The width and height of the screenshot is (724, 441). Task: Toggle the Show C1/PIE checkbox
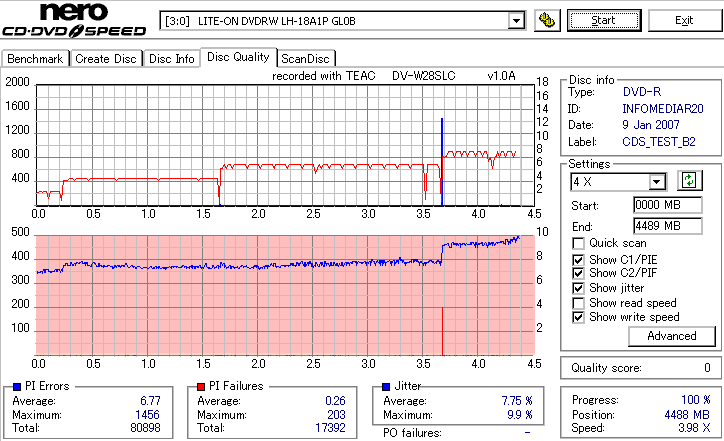[x=578, y=260]
